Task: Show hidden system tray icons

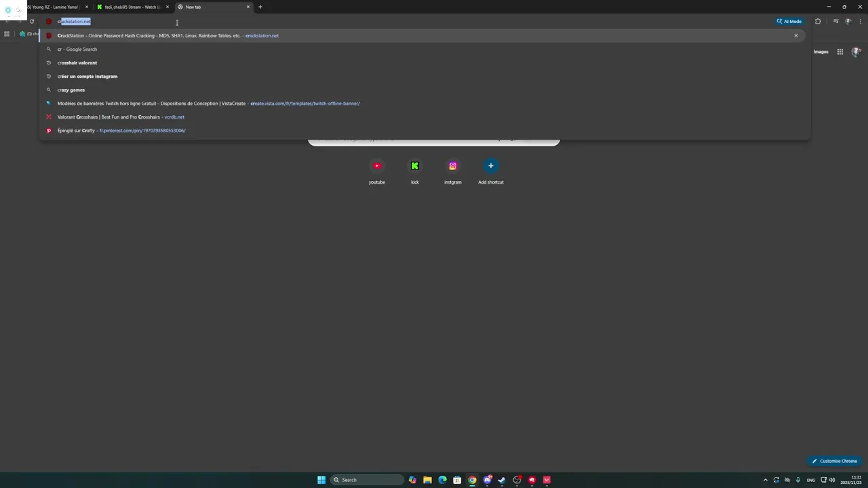Action: point(766,480)
